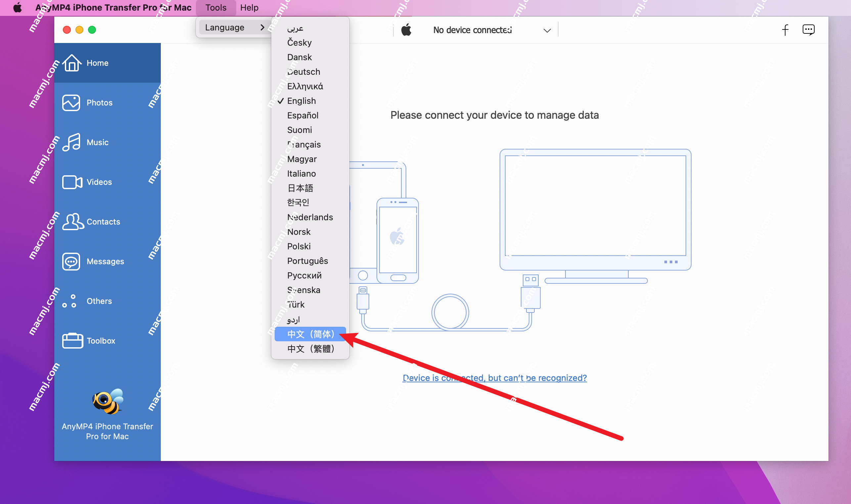Click the Facebook icon in title bar
Screen dimensions: 851x504
pyautogui.click(x=785, y=30)
